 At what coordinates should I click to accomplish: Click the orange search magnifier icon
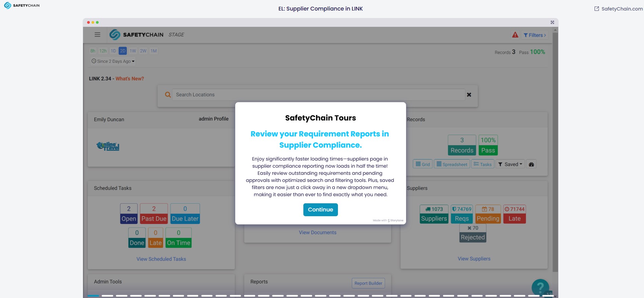point(168,95)
